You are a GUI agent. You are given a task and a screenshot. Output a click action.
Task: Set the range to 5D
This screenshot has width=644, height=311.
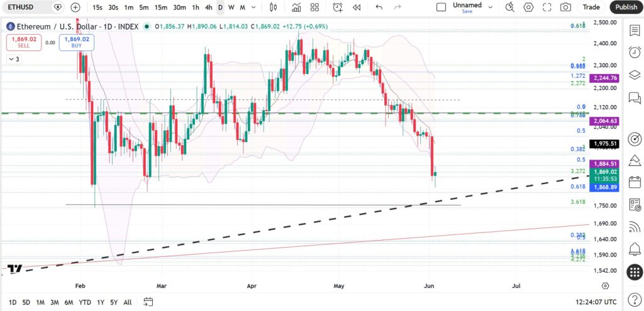[x=26, y=302]
